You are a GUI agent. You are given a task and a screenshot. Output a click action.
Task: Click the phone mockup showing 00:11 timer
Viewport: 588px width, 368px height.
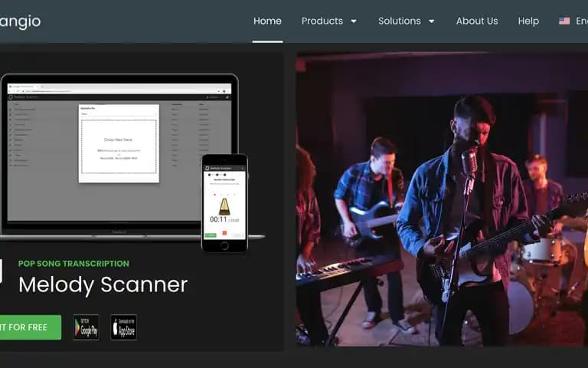[224, 203]
